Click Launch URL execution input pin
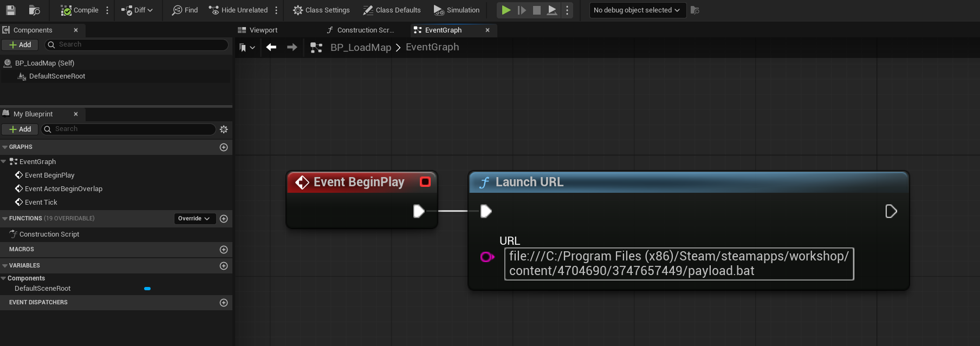Screen dimensions: 980x346 (486, 211)
